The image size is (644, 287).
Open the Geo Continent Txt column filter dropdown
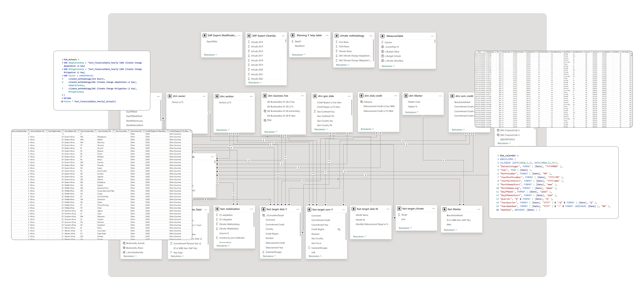coord(46,131)
